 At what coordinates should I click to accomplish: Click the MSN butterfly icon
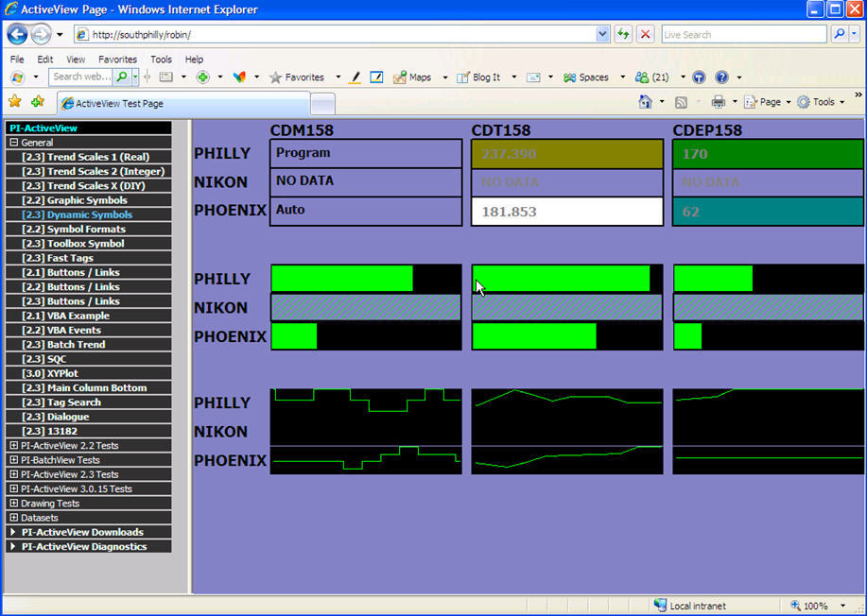click(239, 77)
